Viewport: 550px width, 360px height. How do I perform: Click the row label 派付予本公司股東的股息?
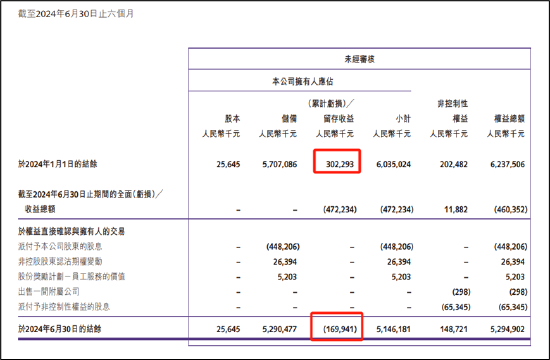tap(60, 246)
